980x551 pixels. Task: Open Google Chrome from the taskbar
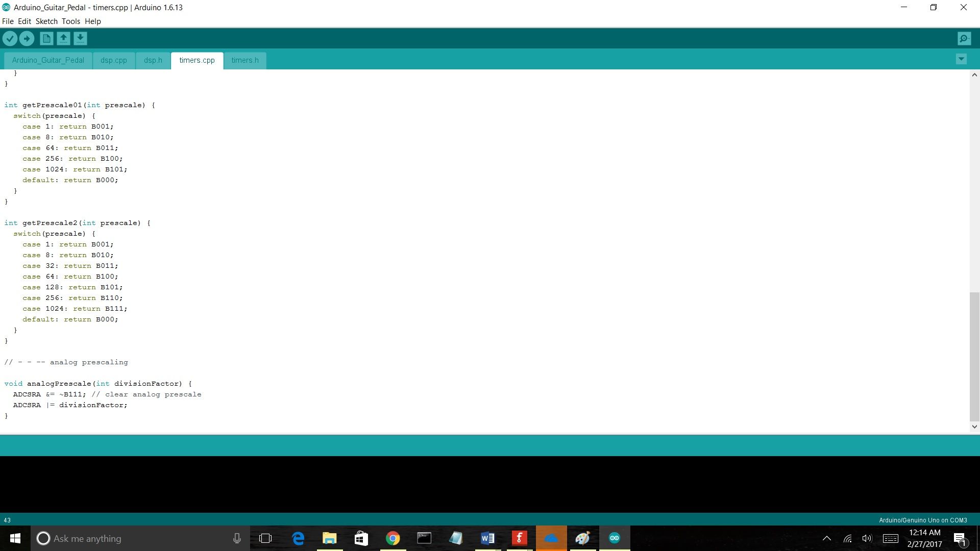point(393,538)
